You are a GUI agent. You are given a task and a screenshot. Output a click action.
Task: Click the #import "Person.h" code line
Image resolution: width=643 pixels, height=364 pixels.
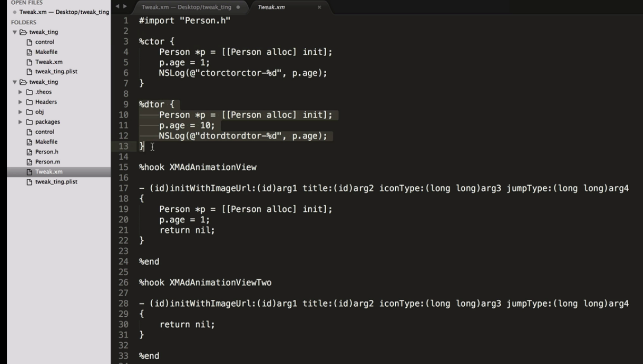pos(185,21)
